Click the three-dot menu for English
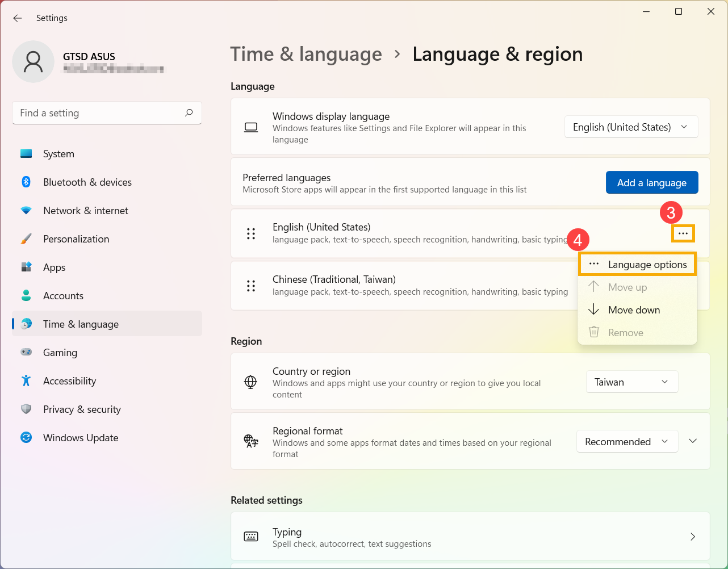728x569 pixels. 683,233
